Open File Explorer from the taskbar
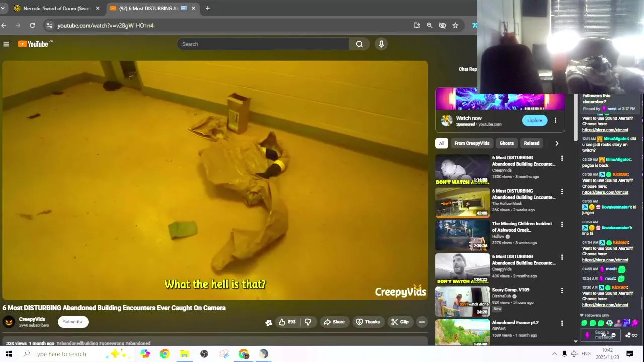644x362 pixels. (184, 354)
